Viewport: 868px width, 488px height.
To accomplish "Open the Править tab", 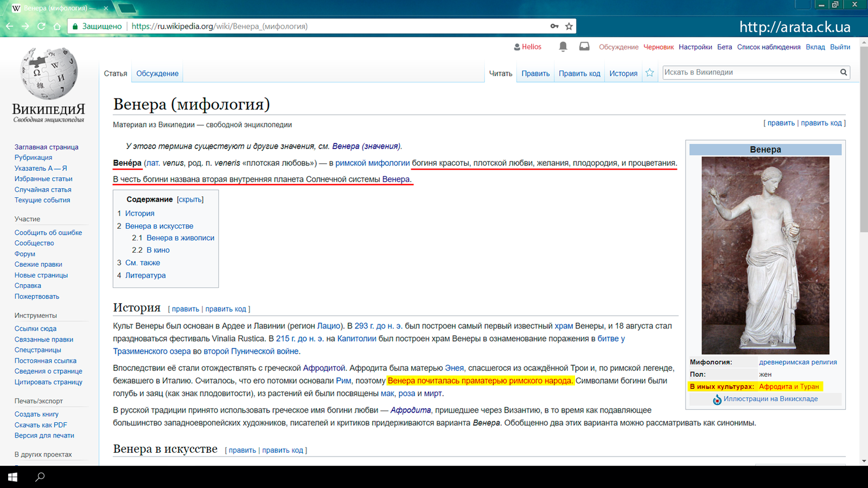I will 535,74.
